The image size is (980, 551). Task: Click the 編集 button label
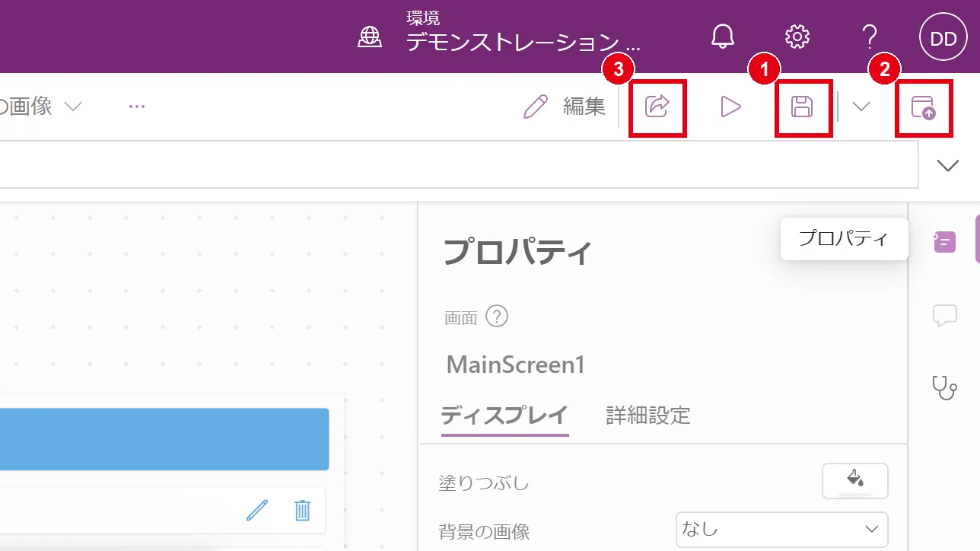pos(584,107)
